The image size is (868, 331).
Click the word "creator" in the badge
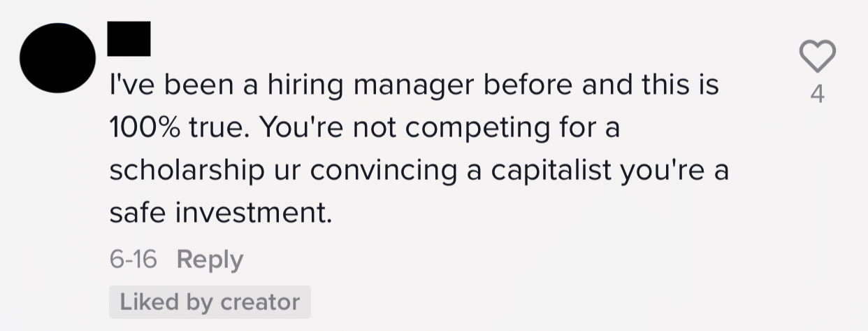pos(259,302)
